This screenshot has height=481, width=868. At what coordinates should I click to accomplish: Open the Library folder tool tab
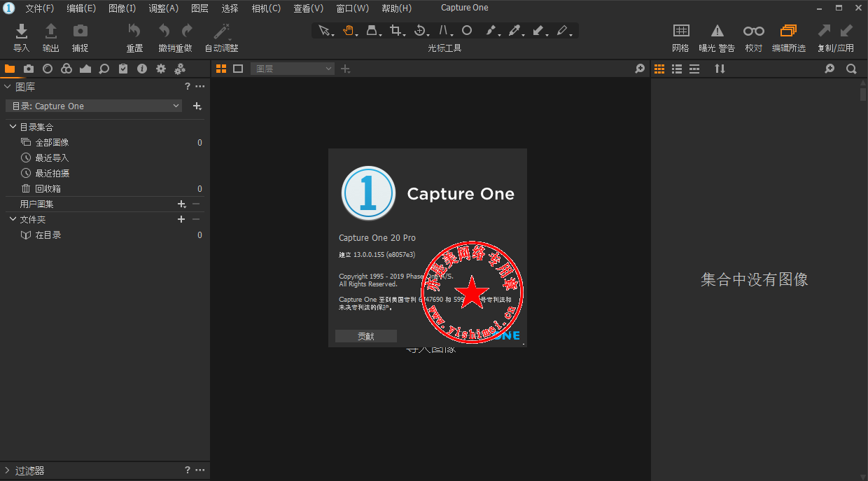(x=10, y=69)
